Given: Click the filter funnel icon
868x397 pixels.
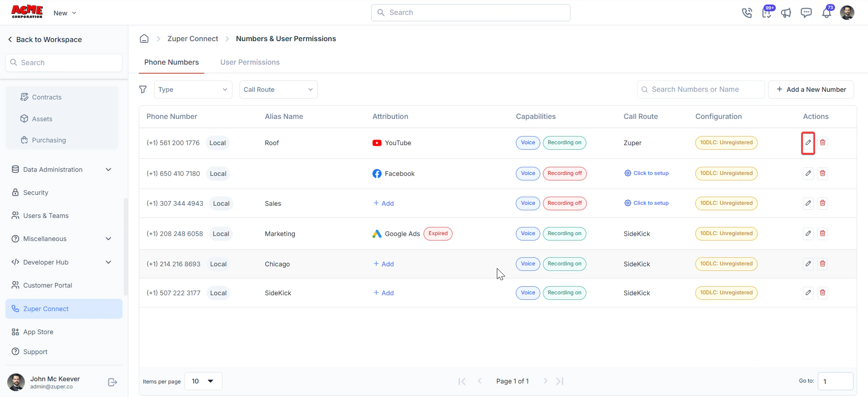Looking at the screenshot, I should tap(143, 90).
